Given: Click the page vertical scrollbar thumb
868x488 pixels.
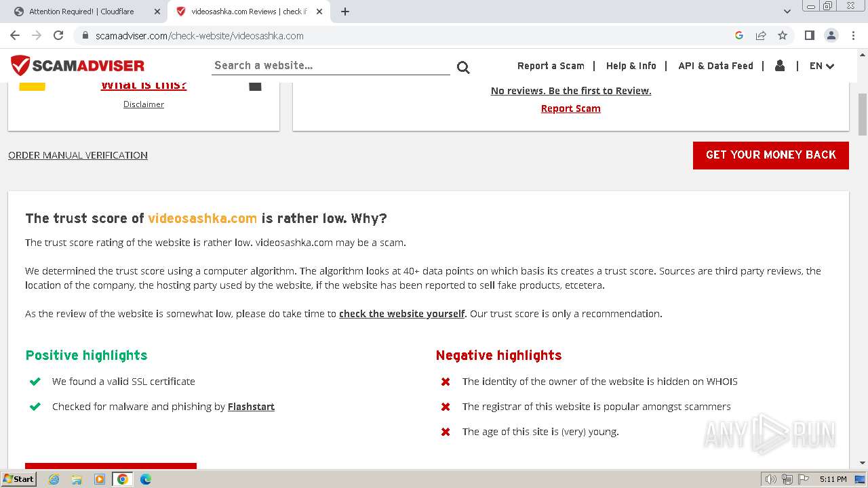Looking at the screenshot, I should tap(863, 114).
